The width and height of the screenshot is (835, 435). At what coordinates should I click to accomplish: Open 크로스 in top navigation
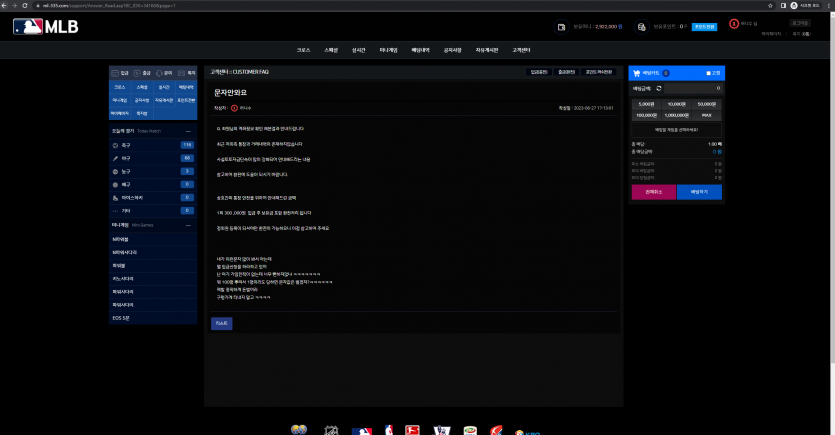click(x=304, y=50)
